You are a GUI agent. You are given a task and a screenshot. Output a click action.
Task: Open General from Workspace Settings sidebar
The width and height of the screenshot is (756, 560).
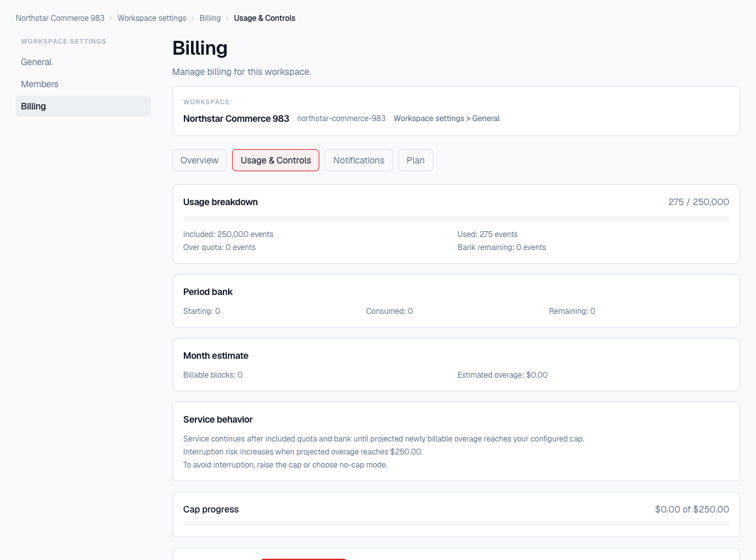[x=36, y=62]
